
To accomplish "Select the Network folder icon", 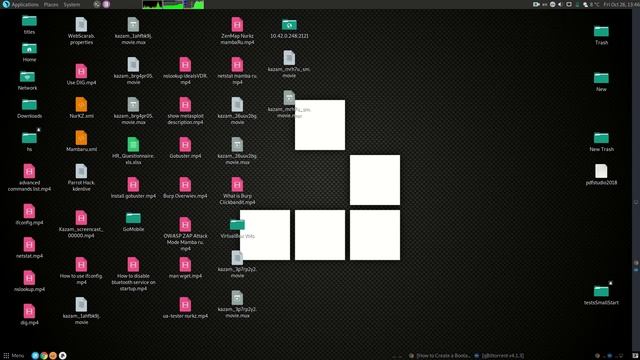I will [27, 80].
